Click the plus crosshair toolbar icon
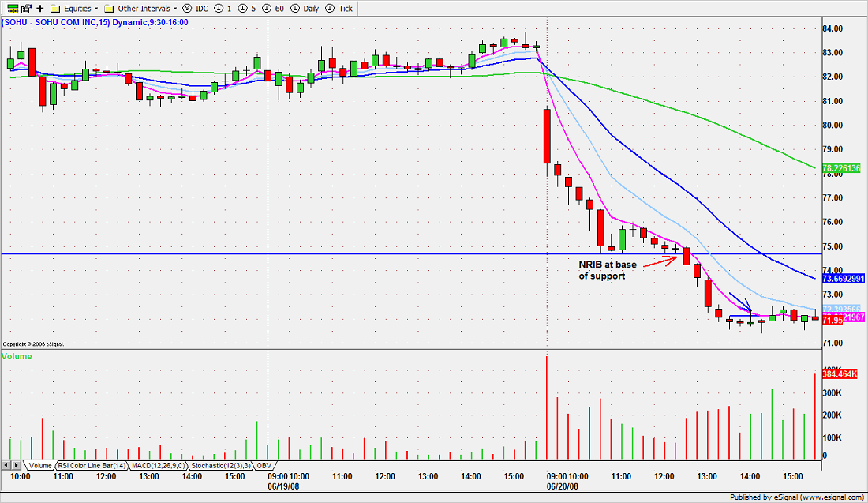The width and height of the screenshot is (868, 503). [x=40, y=9]
